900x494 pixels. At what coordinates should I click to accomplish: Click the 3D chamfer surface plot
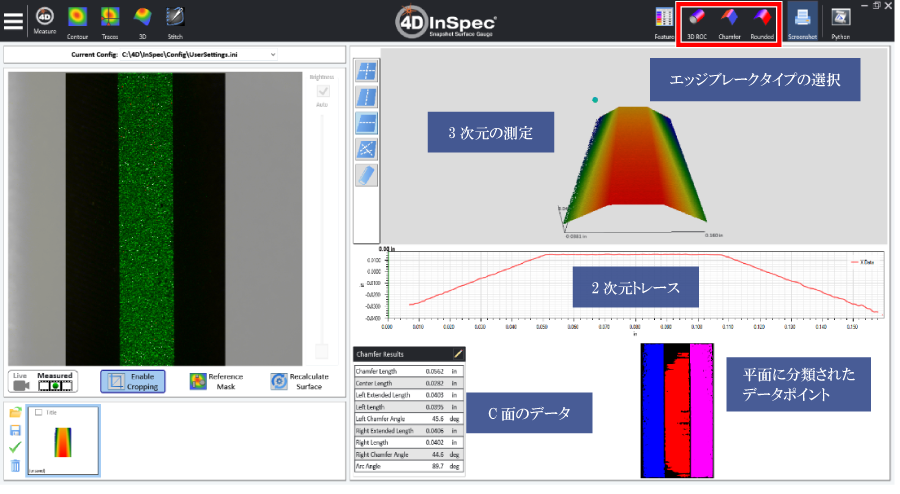coord(634,165)
